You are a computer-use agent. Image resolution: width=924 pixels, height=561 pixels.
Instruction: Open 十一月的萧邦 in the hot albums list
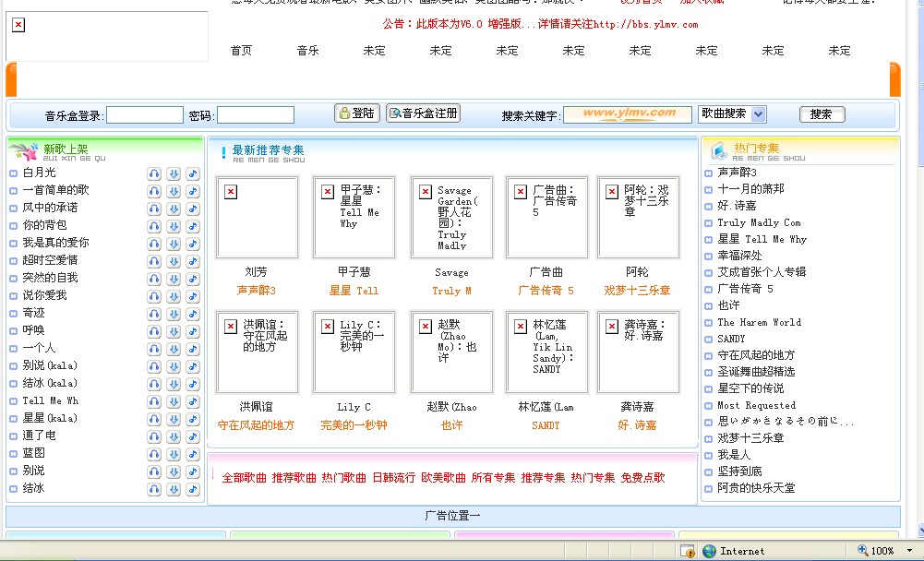point(750,189)
